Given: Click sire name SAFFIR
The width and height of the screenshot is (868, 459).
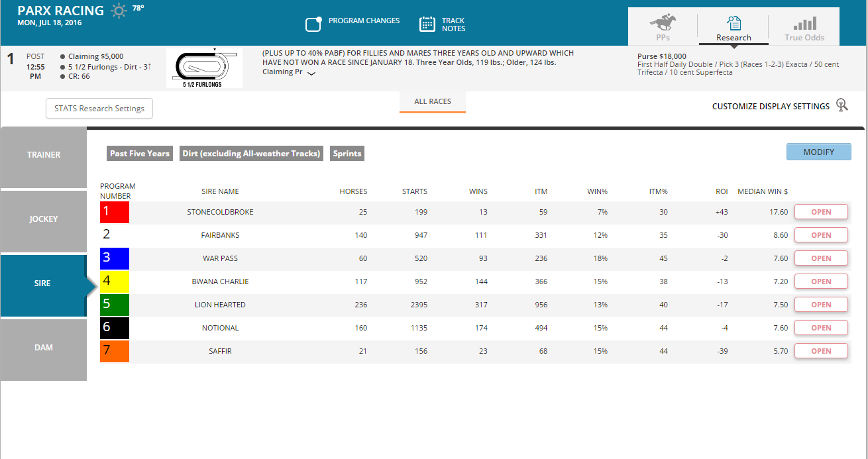Looking at the screenshot, I should click(220, 351).
